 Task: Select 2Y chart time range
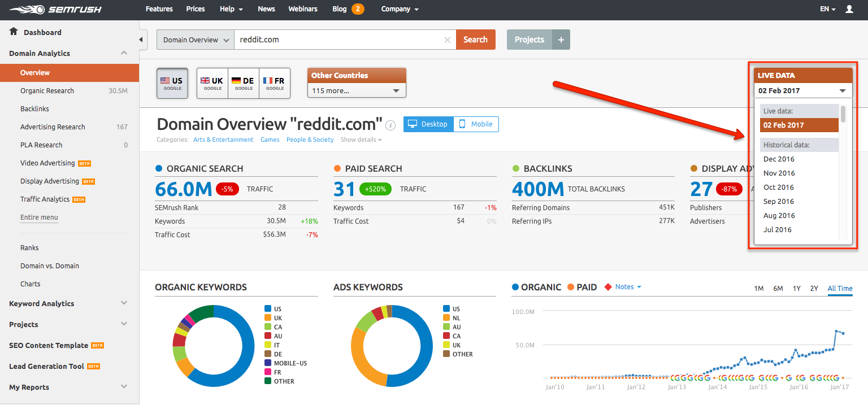[x=814, y=289]
